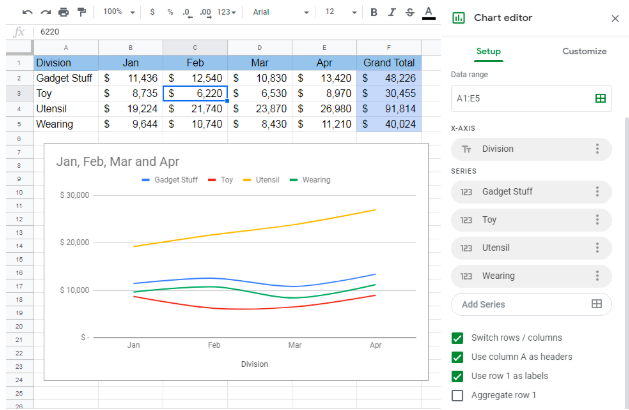Open the Arial font dropdown
This screenshot has width=629, height=410.
280,12
